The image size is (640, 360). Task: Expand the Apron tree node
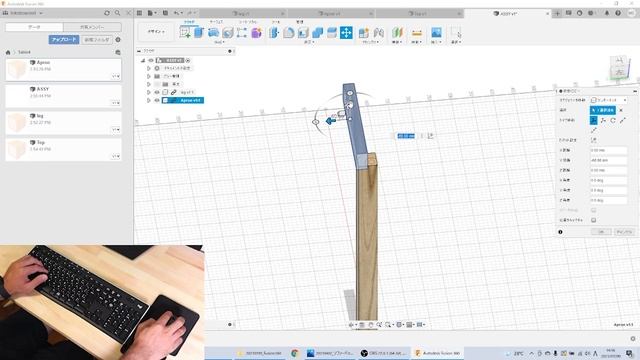click(149, 100)
